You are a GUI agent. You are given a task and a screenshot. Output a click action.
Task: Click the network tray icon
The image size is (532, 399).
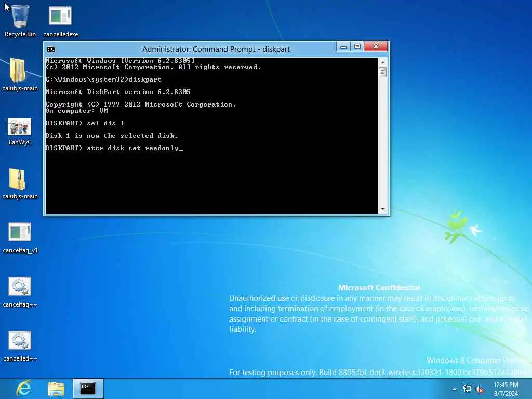coord(467,390)
